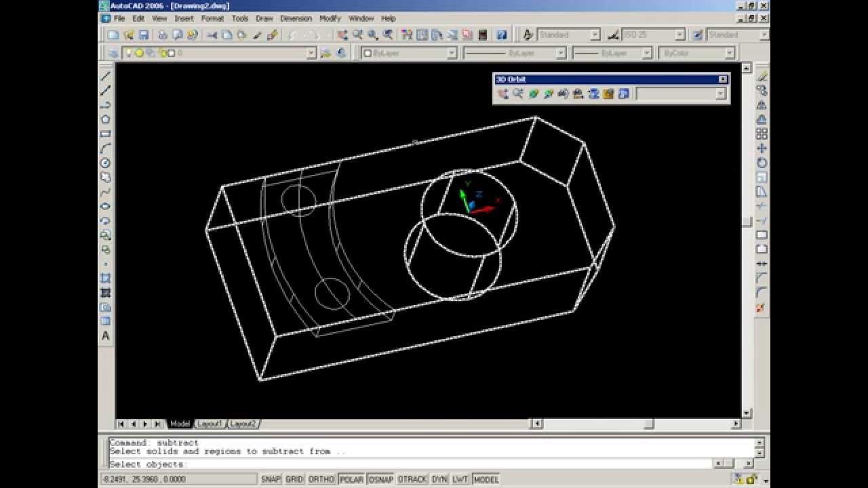Select the Spline draw tool
Viewport: 868px width, 488px height.
coord(106,192)
